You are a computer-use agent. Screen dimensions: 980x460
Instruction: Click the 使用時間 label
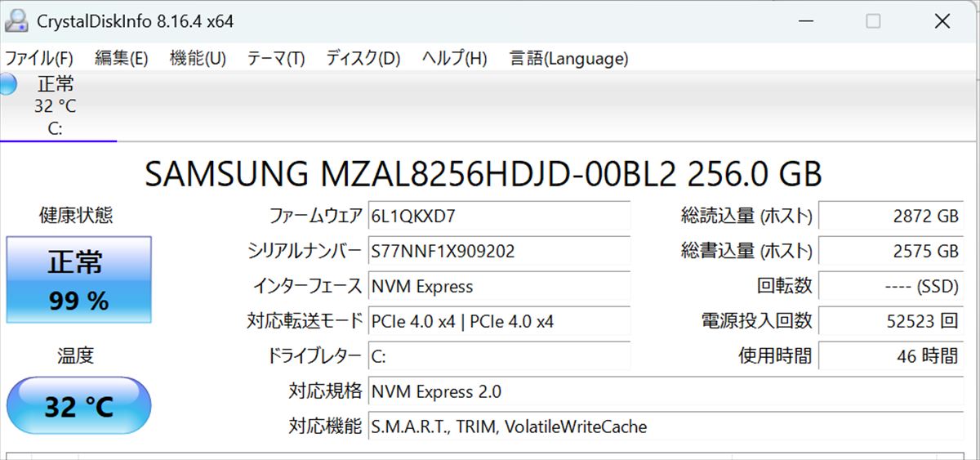click(x=776, y=356)
